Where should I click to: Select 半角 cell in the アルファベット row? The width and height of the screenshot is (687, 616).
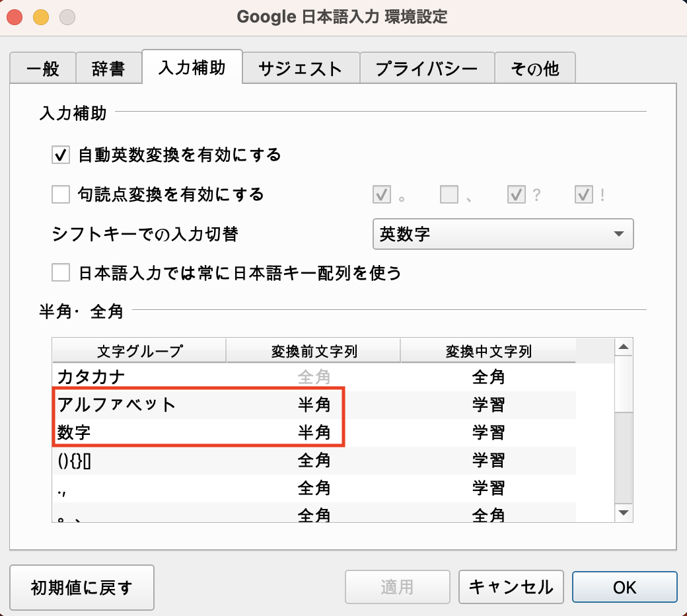[314, 404]
